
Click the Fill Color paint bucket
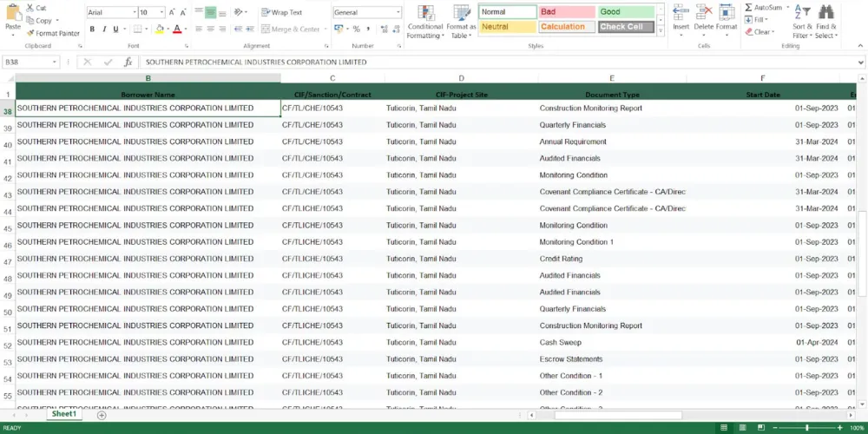160,29
